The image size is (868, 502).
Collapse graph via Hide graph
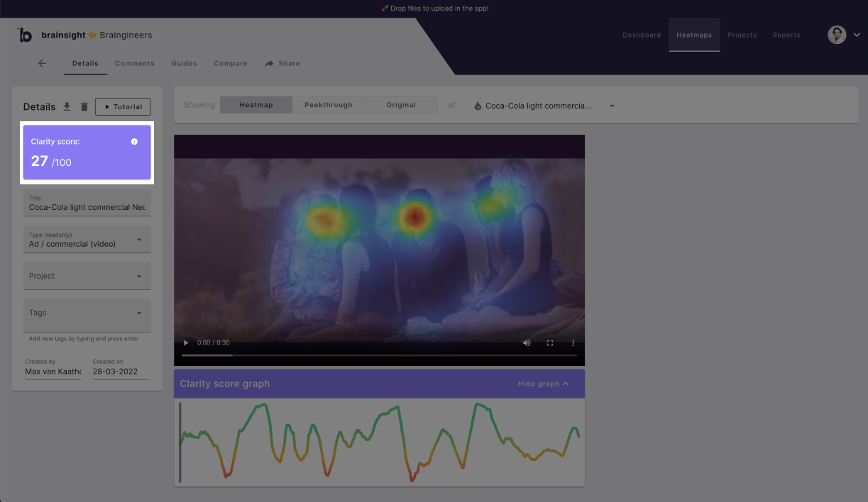tap(544, 384)
